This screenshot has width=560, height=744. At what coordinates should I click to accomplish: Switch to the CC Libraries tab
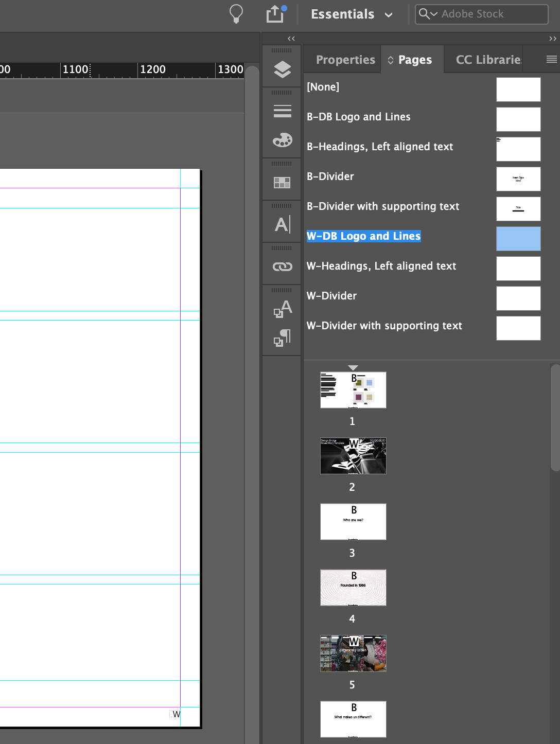[x=488, y=60]
